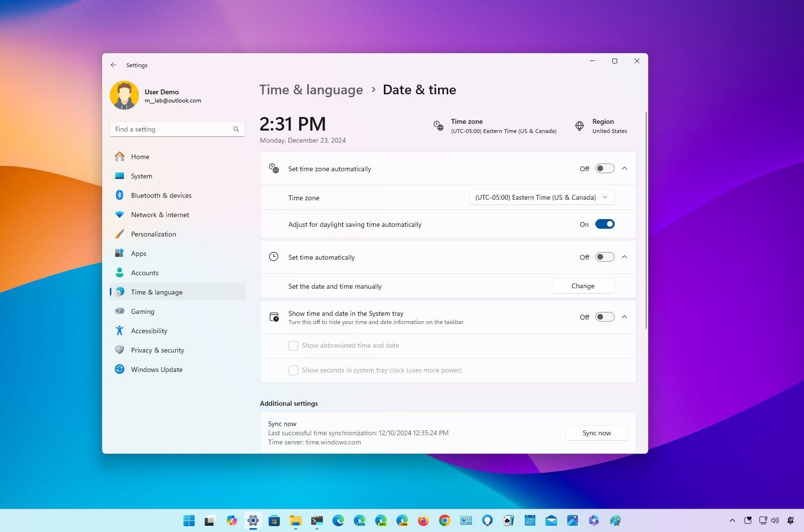Click the Change button to set date manually
Viewport: 804px width, 532px height.
pos(583,286)
